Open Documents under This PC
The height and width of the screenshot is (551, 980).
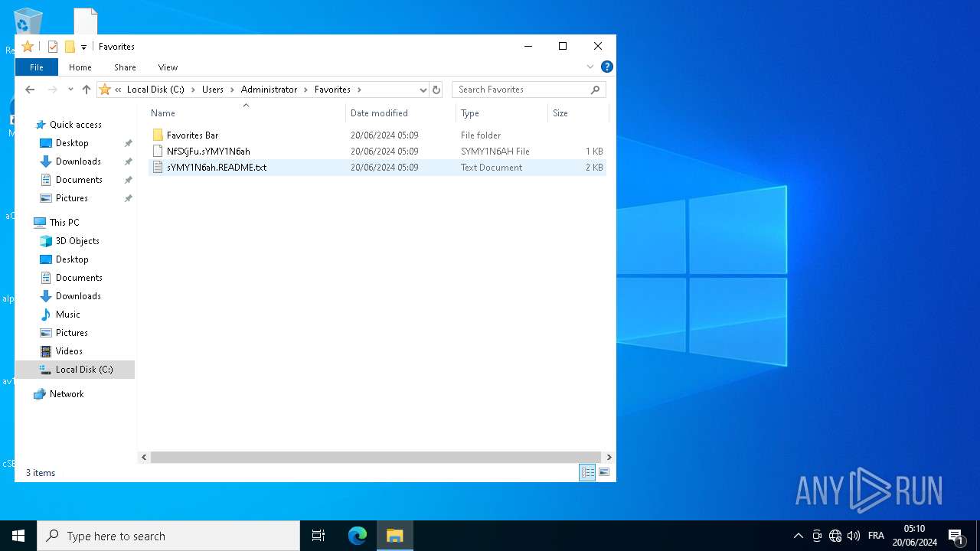click(79, 278)
